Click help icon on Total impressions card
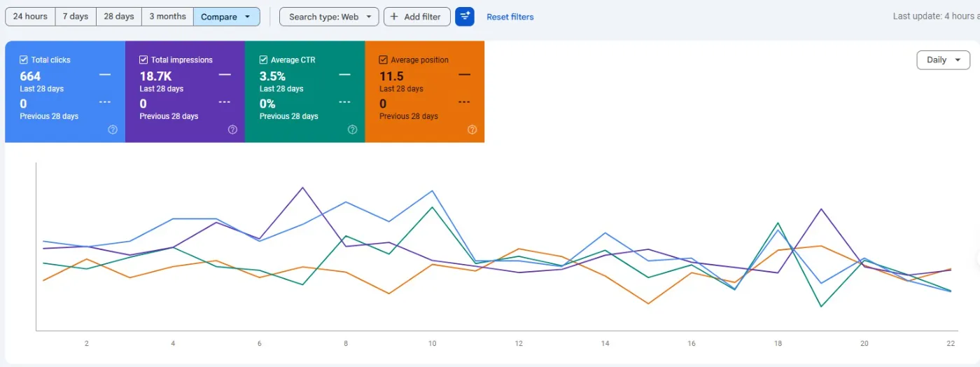The image size is (980, 367). tap(232, 130)
